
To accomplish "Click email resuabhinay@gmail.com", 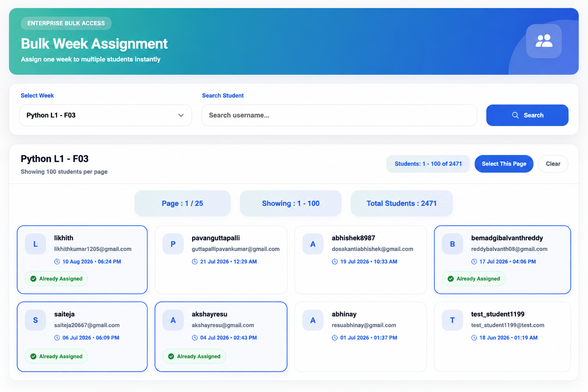I will pyautogui.click(x=364, y=325).
